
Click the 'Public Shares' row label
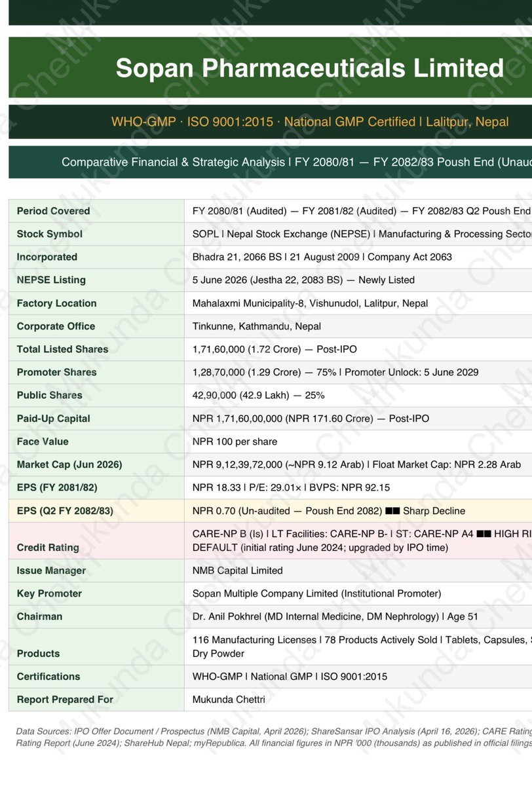click(x=49, y=395)
